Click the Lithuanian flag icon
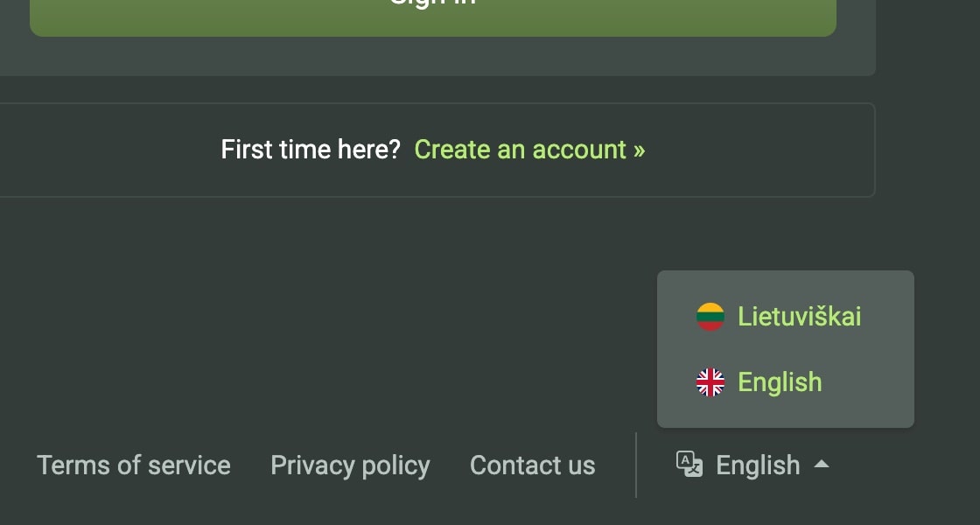This screenshot has width=980, height=525. 710,317
